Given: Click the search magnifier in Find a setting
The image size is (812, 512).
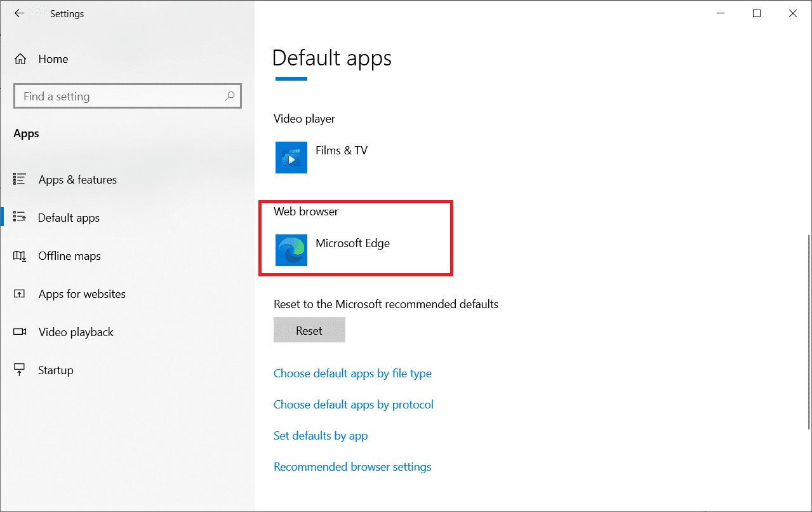Looking at the screenshot, I should pyautogui.click(x=230, y=96).
